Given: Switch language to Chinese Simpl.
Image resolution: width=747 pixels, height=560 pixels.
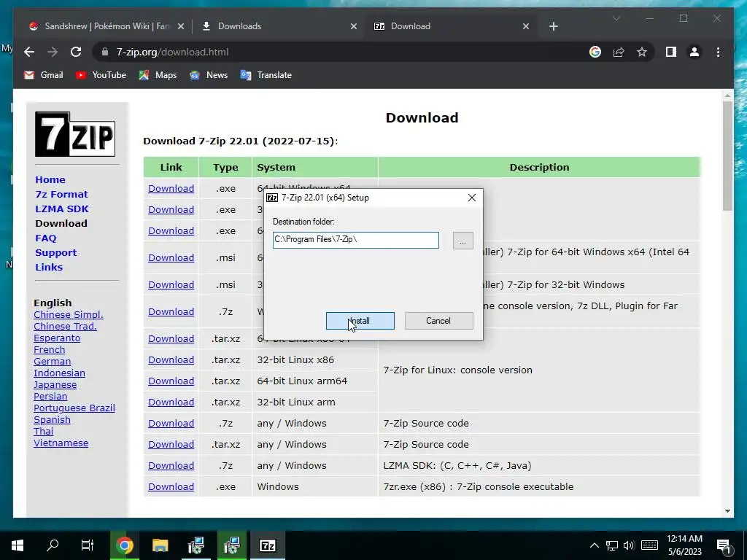Looking at the screenshot, I should point(68,315).
